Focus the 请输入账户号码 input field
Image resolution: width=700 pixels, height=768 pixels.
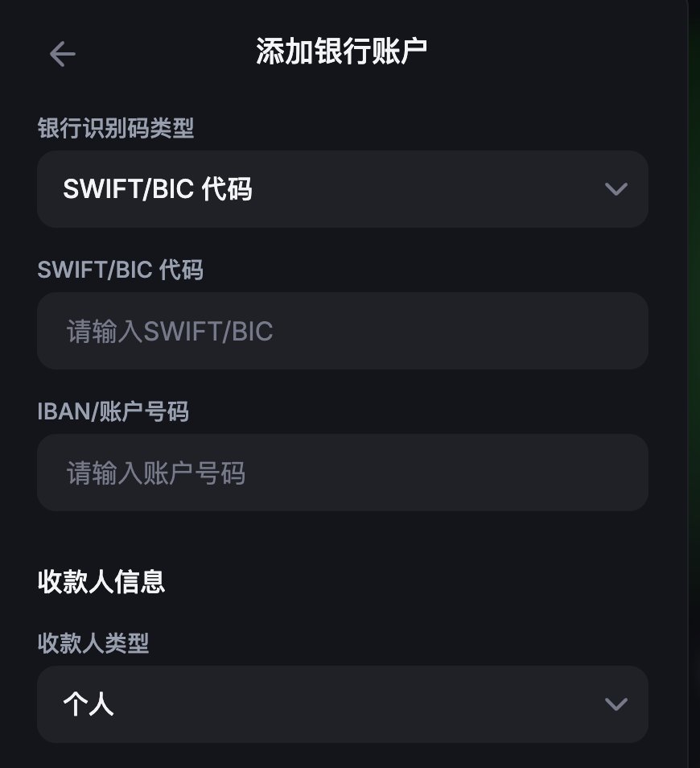[x=343, y=473]
